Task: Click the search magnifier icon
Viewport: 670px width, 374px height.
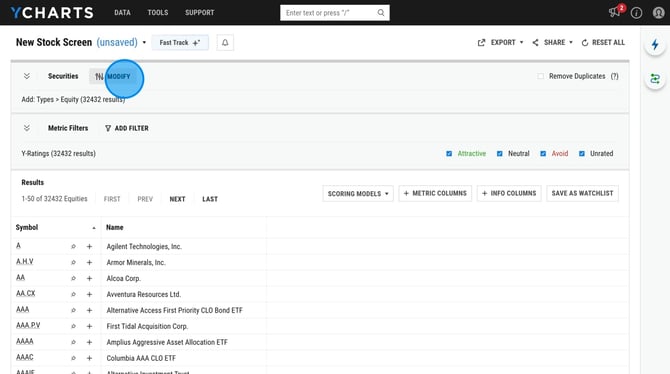Action: (381, 13)
